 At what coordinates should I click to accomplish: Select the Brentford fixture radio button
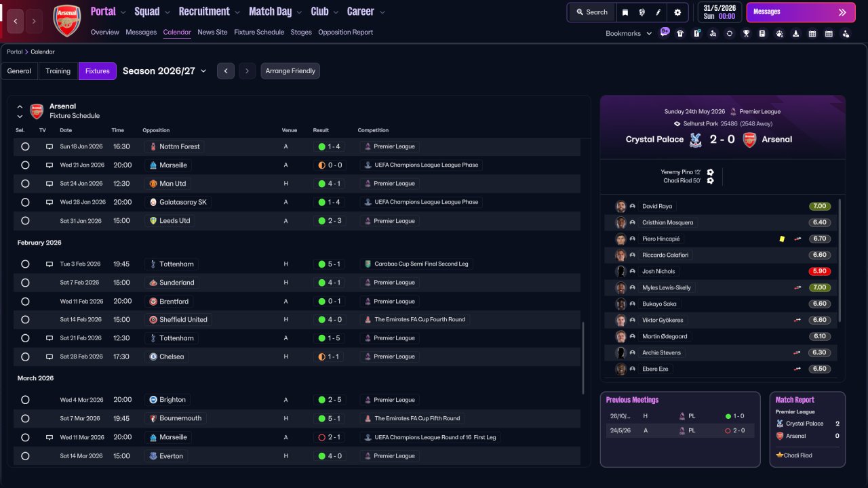25,301
